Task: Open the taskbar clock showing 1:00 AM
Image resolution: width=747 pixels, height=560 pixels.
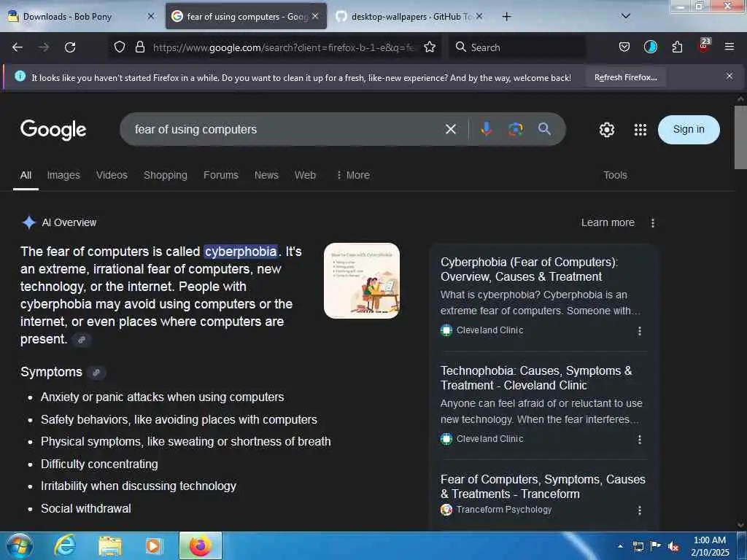Action: (x=710, y=546)
